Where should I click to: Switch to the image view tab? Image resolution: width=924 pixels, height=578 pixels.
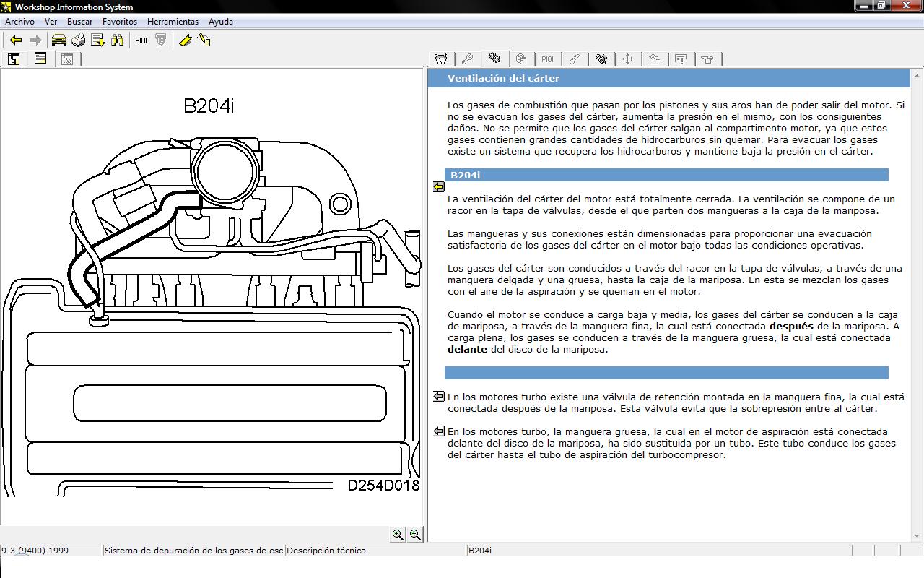[x=67, y=59]
